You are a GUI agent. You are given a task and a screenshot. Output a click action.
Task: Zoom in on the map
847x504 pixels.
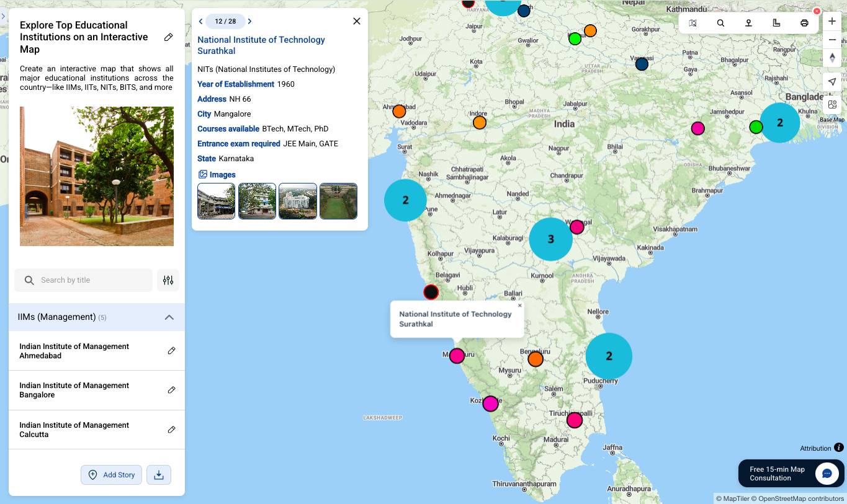pyautogui.click(x=832, y=21)
